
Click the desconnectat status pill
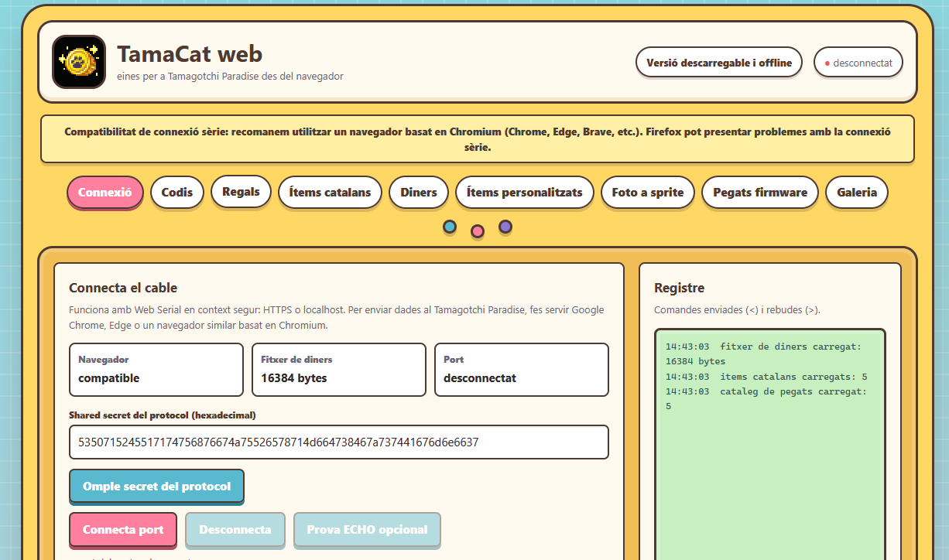click(858, 63)
